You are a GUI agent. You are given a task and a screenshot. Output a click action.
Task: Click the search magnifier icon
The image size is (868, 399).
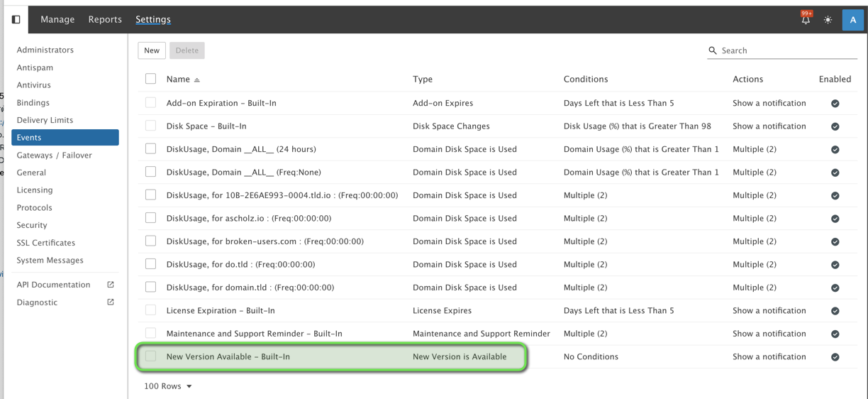pos(713,50)
